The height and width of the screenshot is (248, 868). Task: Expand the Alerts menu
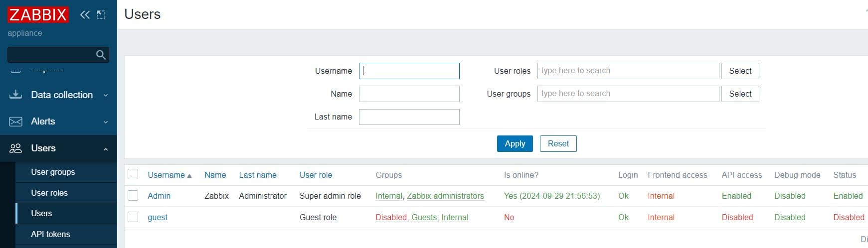pos(58,122)
